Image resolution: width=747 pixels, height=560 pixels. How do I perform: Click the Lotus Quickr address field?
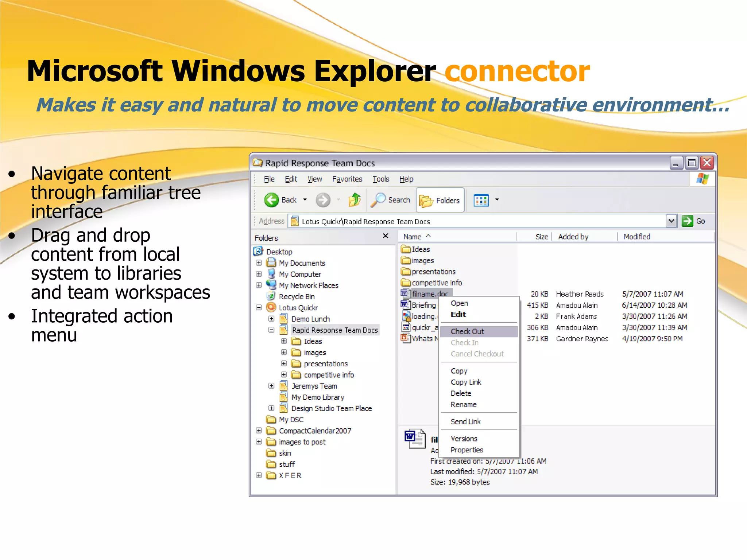477,221
